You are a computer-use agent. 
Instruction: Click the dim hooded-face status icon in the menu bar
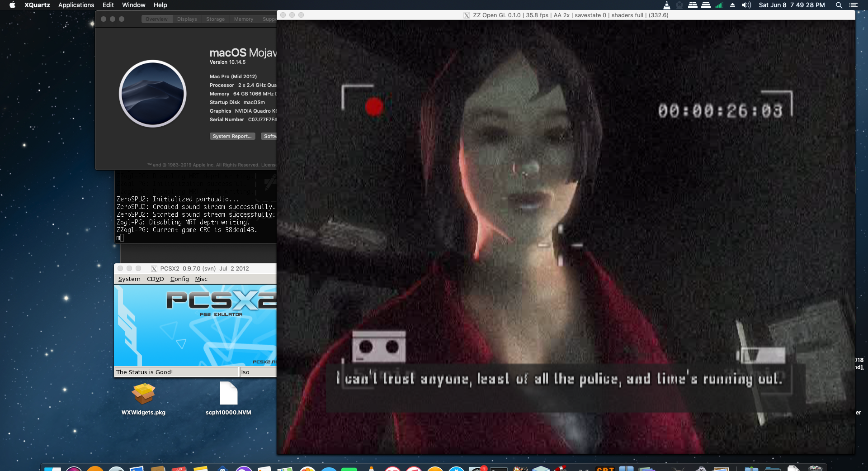click(679, 5)
